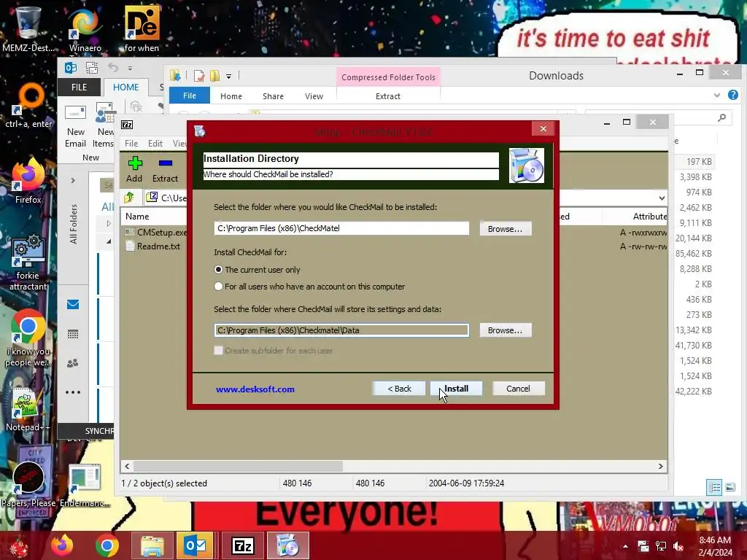Screen dimensions: 747x560
Task: Show hidden tray icons arrow
Action: pos(625,546)
